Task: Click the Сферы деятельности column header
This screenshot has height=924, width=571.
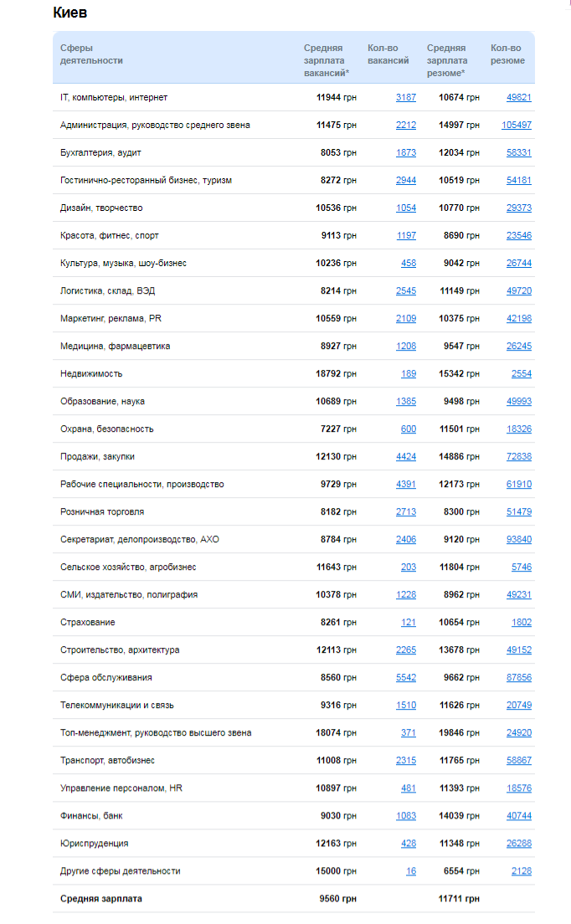Action: pyautogui.click(x=91, y=54)
